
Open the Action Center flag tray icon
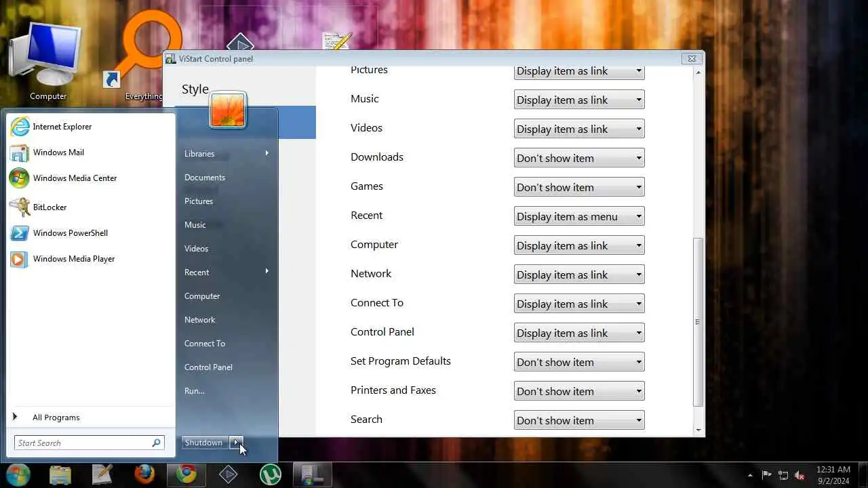[x=767, y=475]
